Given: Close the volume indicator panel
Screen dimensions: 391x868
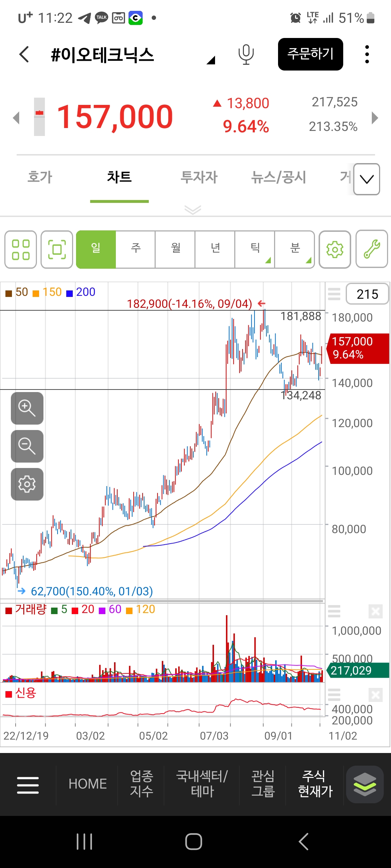Looking at the screenshot, I should [x=375, y=612].
